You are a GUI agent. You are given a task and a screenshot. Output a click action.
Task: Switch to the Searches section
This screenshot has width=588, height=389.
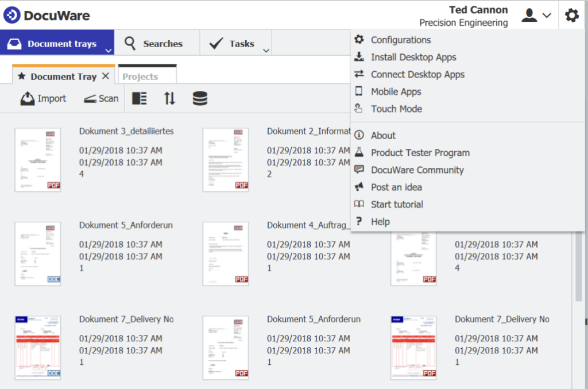pyautogui.click(x=157, y=44)
